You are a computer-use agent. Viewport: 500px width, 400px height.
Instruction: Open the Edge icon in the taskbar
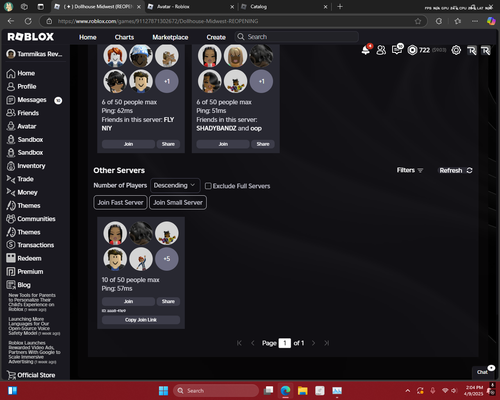[285, 391]
